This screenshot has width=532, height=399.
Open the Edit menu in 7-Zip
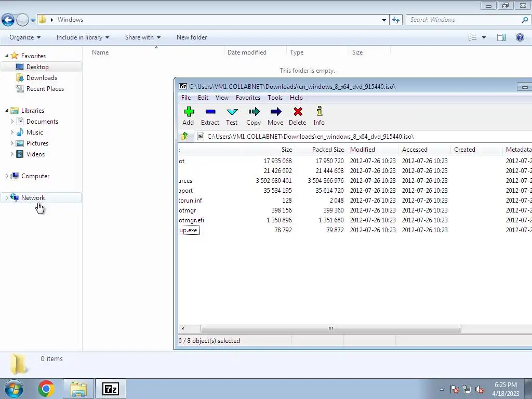203,98
